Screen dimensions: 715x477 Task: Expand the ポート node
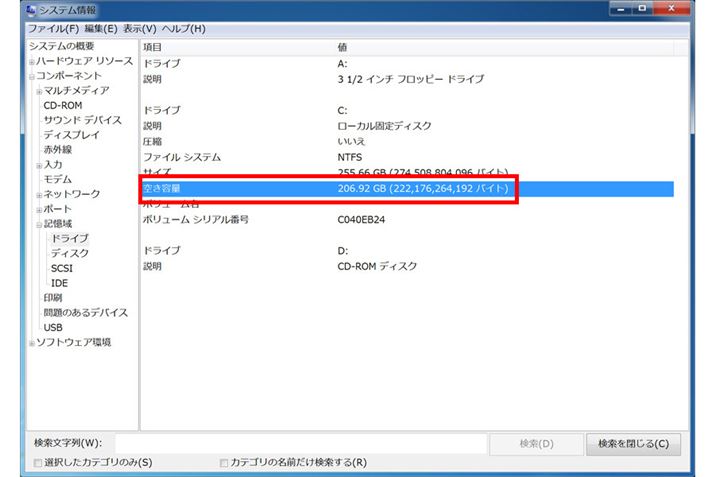(x=39, y=210)
